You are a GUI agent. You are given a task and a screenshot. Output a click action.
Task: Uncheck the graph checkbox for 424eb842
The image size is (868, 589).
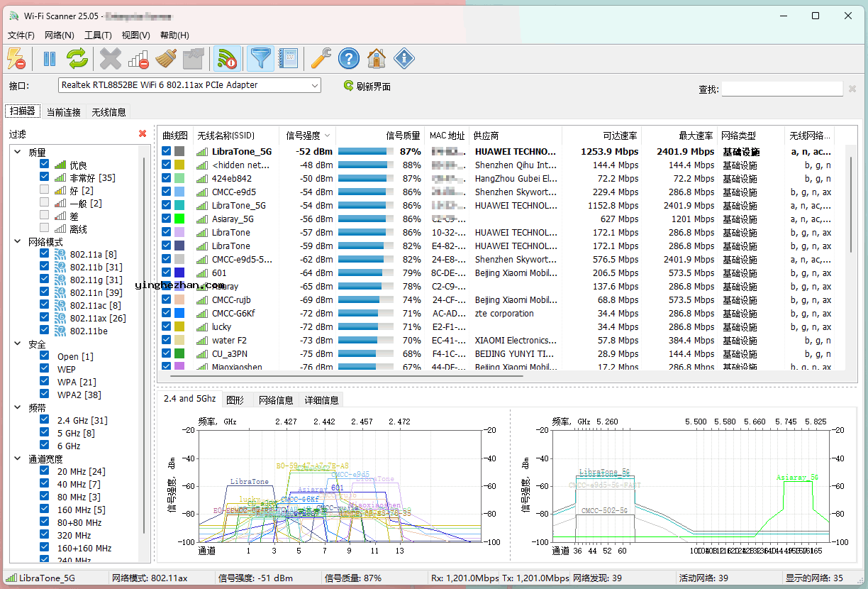[166, 178]
